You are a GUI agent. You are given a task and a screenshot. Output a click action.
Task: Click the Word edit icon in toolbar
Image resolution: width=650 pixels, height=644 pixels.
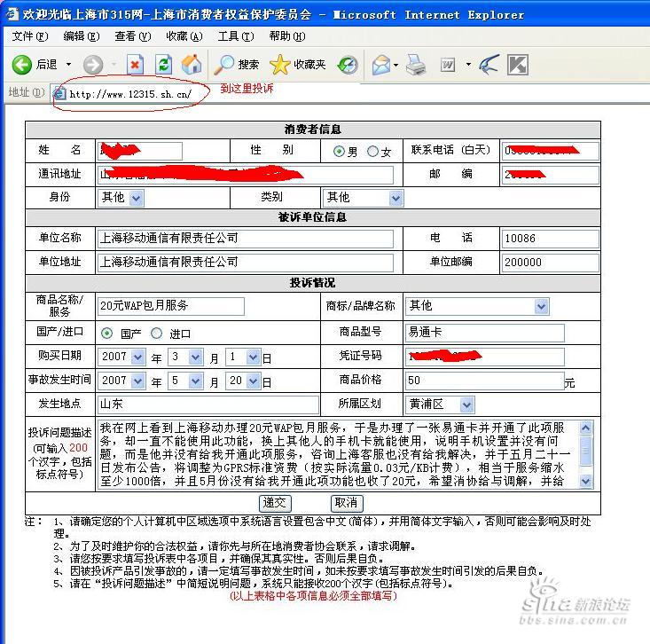(x=448, y=65)
